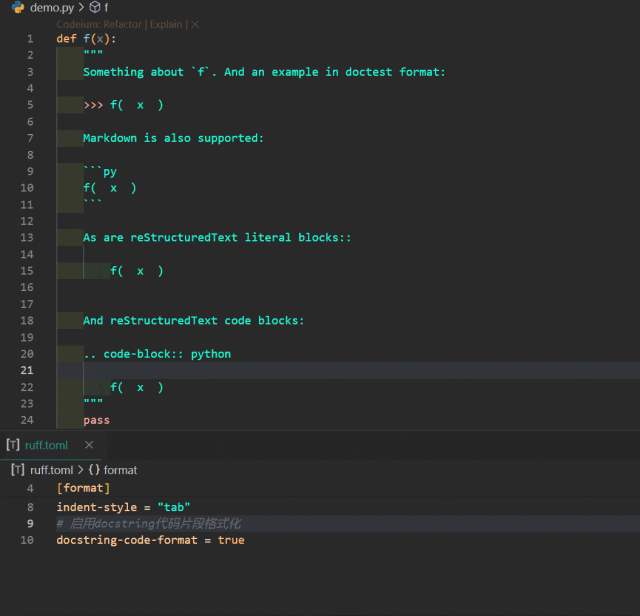Click the Python file icon beside demo.py

(18, 7)
